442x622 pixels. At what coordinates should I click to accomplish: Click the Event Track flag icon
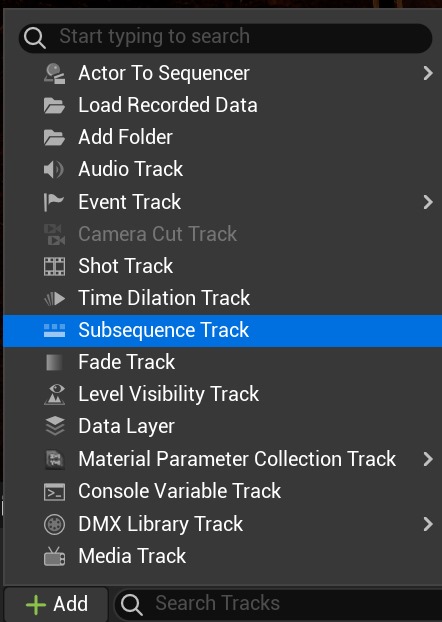(54, 202)
